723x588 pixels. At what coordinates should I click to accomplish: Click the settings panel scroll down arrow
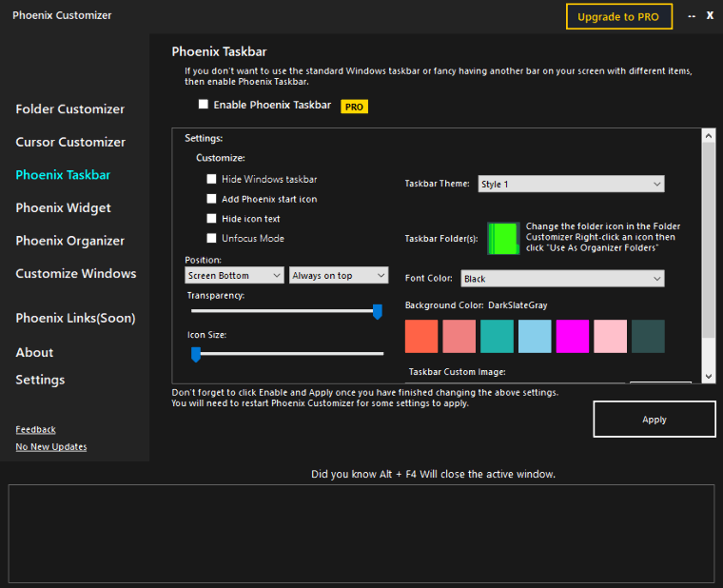coord(709,377)
